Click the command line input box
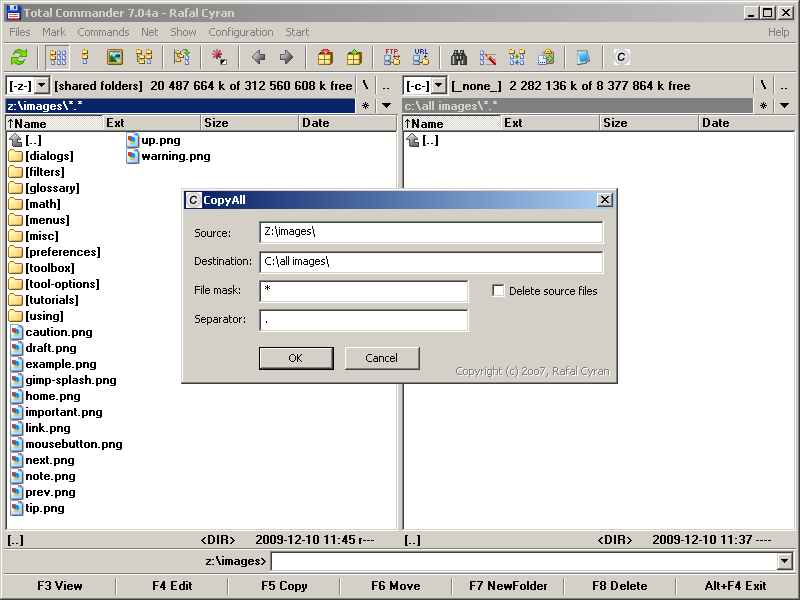This screenshot has height=600, width=800. click(526, 561)
